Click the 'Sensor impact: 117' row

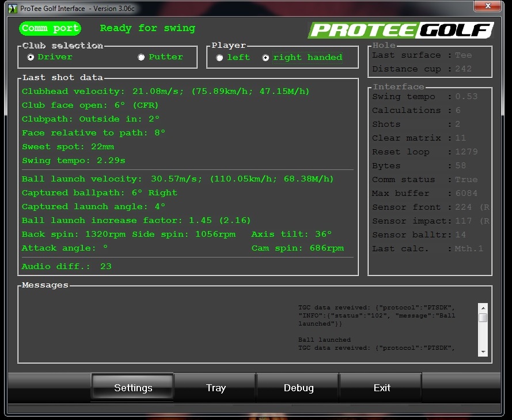click(x=431, y=221)
